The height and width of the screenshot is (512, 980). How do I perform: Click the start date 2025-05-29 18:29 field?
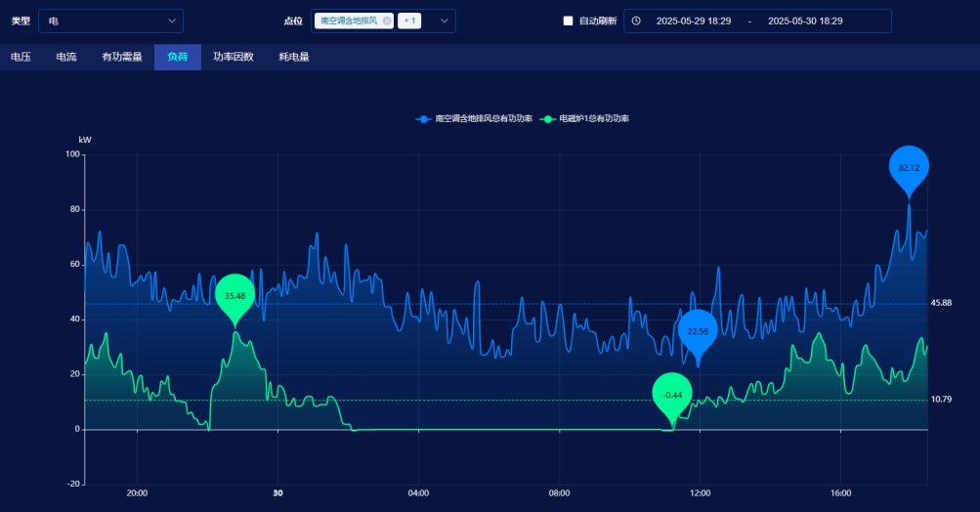pyautogui.click(x=694, y=21)
